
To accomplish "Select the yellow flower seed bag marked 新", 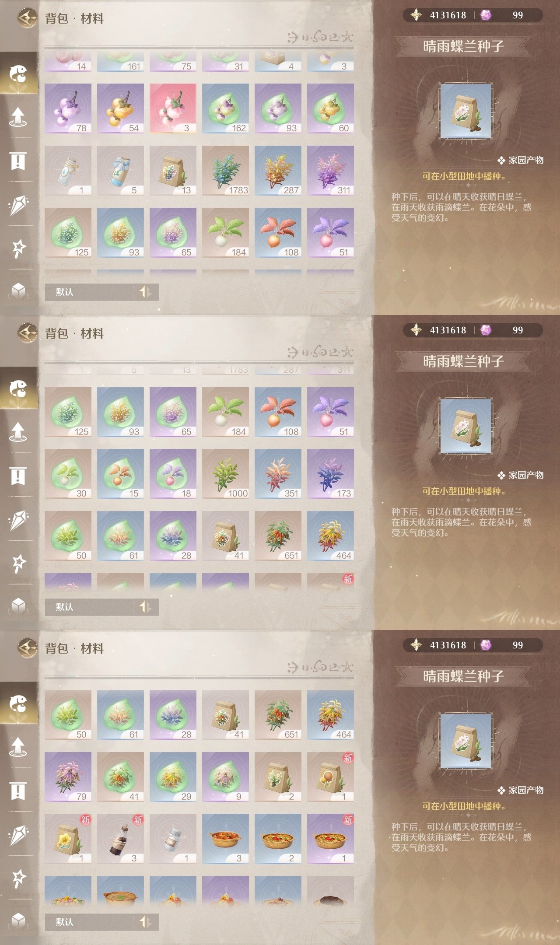I will (68, 839).
